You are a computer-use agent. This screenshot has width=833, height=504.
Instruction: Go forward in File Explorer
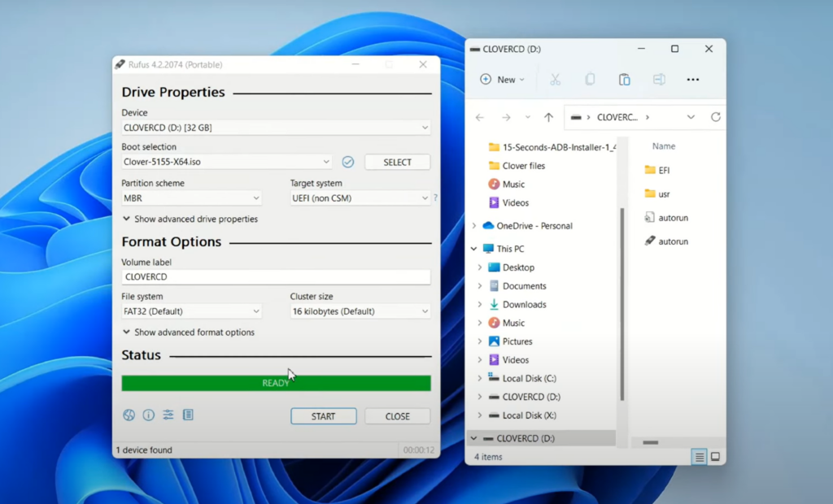tap(506, 117)
